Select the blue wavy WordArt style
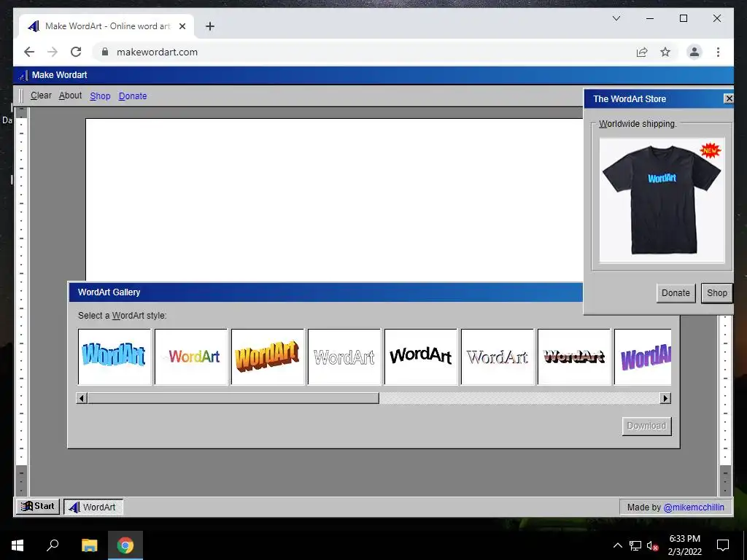This screenshot has width=747, height=560. [115, 357]
